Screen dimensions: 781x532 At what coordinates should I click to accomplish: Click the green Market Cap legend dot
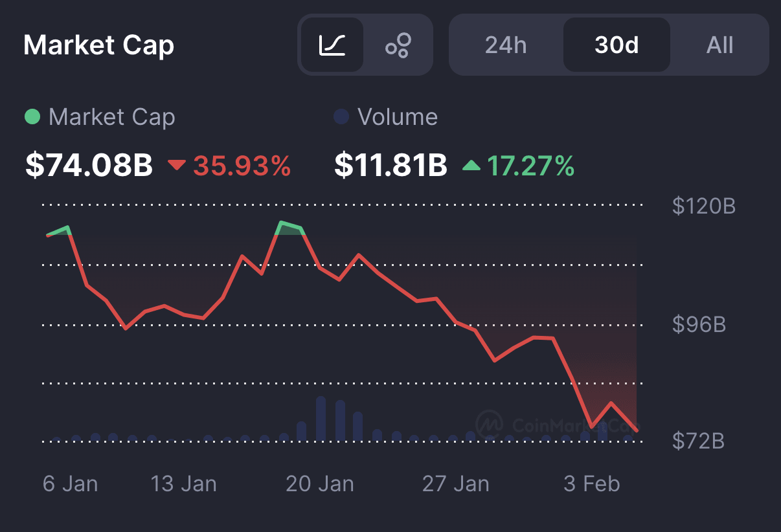pos(33,117)
